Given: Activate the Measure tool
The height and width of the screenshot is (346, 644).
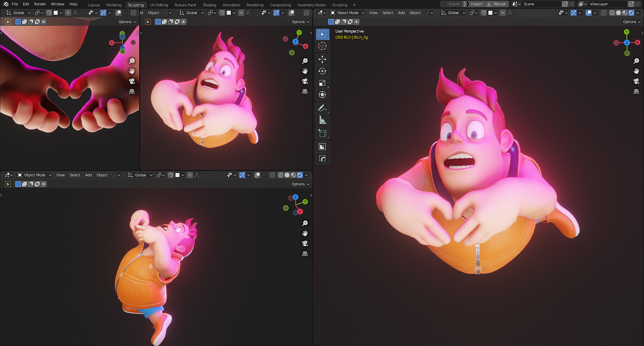Looking at the screenshot, I should (322, 119).
